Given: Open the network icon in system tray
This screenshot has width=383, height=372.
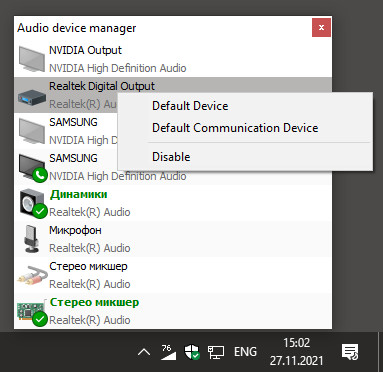Looking at the screenshot, I should coord(216,352).
